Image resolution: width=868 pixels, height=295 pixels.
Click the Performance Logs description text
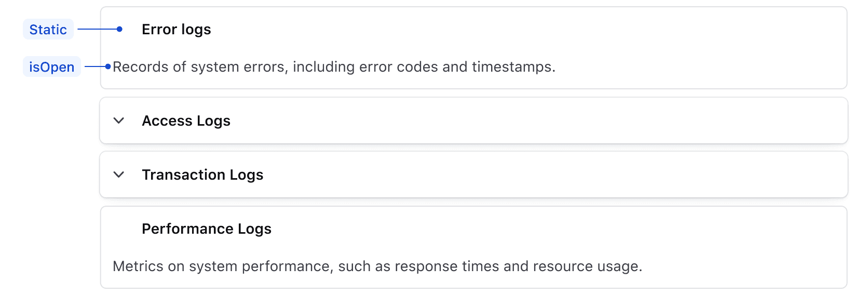click(x=377, y=266)
